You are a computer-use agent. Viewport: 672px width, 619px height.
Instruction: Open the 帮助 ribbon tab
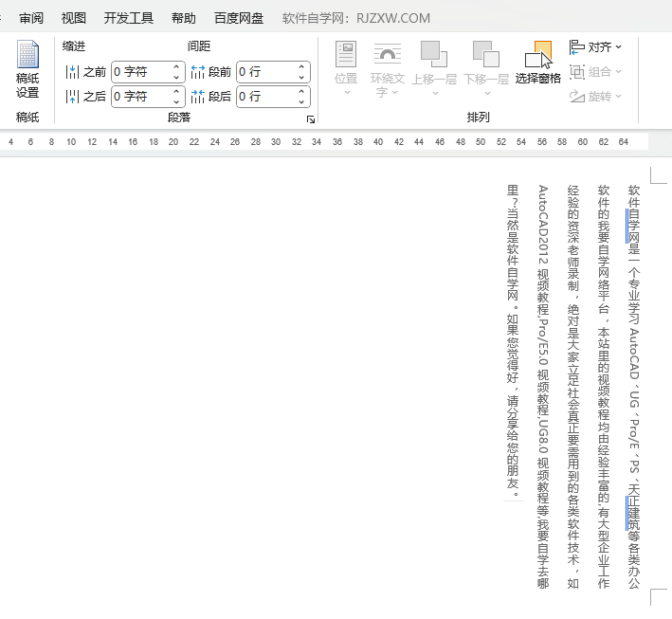tap(184, 18)
